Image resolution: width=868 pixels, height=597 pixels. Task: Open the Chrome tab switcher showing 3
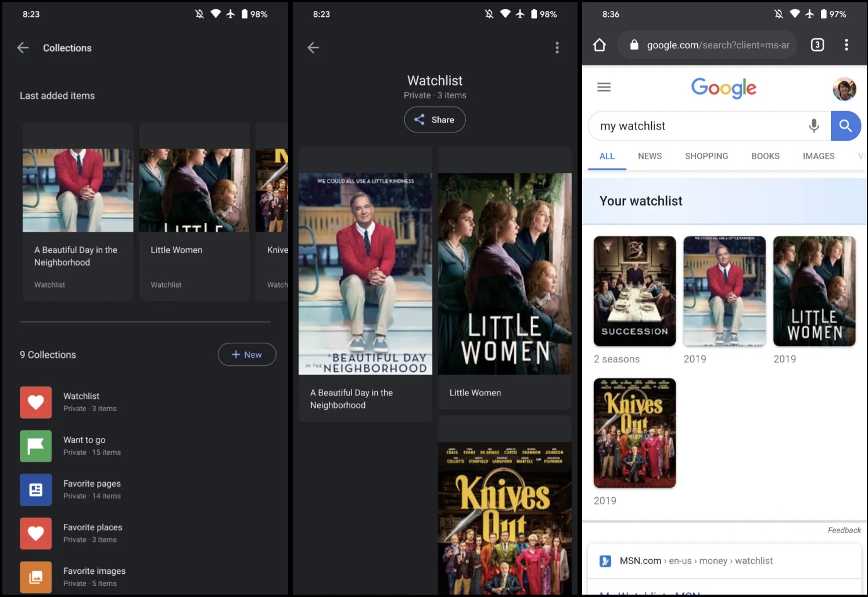pyautogui.click(x=817, y=45)
